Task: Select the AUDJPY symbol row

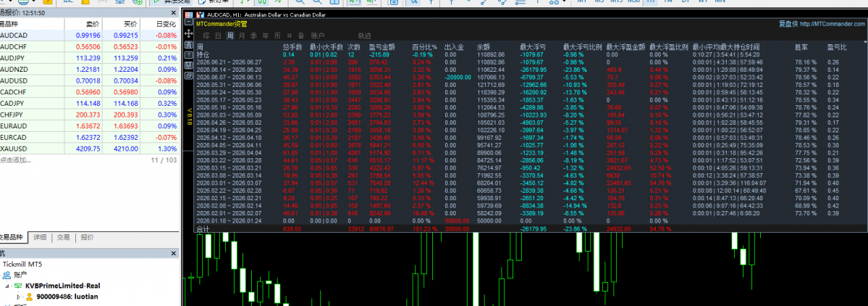Action: click(x=89, y=58)
